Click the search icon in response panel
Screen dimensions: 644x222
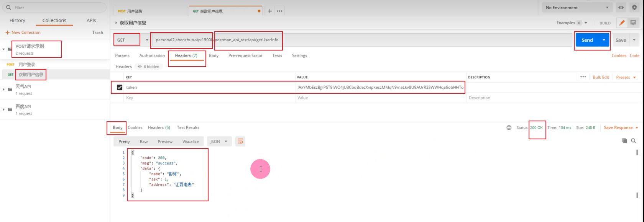click(633, 141)
